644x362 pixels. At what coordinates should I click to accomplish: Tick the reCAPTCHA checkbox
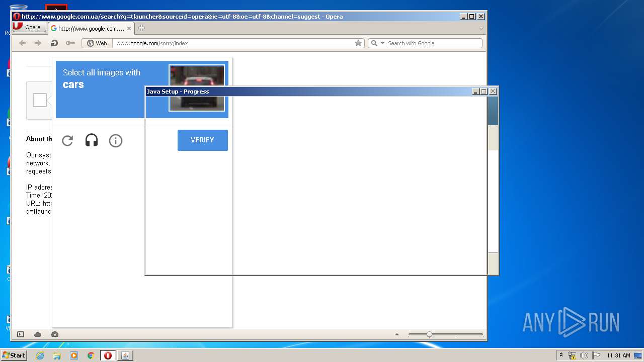(40, 100)
